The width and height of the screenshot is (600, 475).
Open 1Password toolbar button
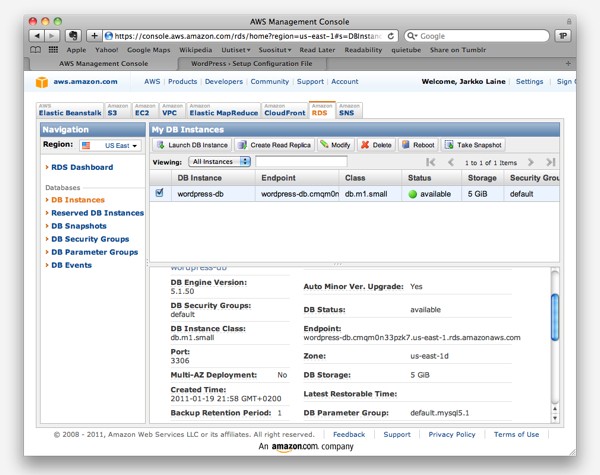563,36
